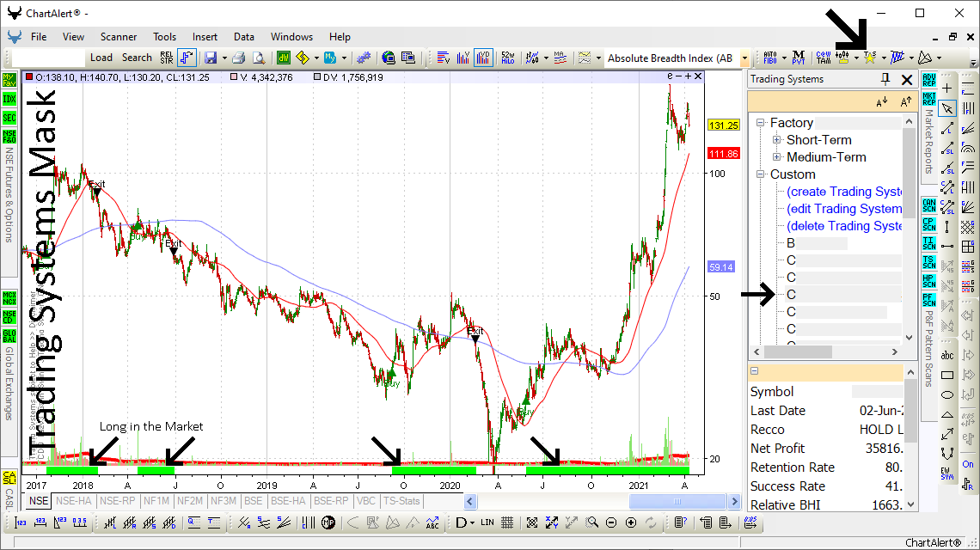Viewport: 980px width, 550px height.
Task: Click the ADV REP report icon
Action: [928, 80]
